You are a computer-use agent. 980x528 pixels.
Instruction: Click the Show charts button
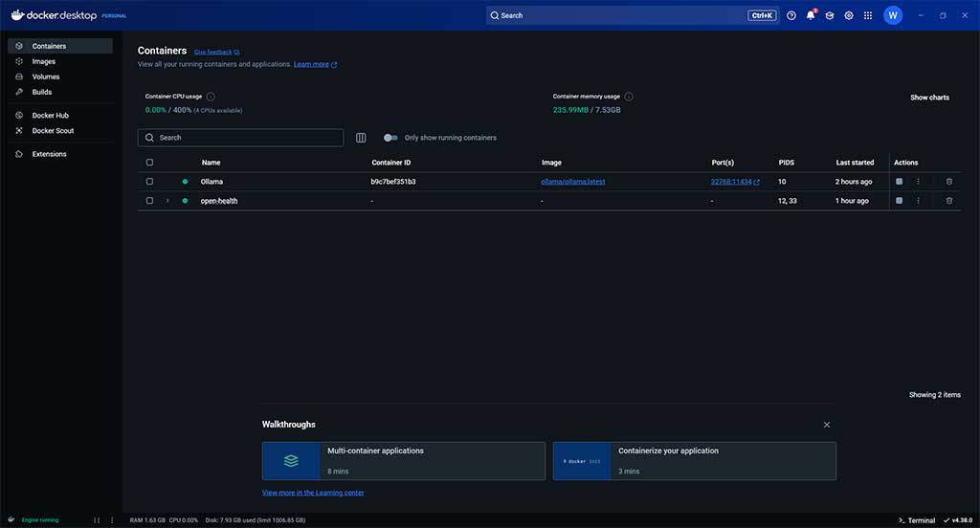tap(929, 98)
